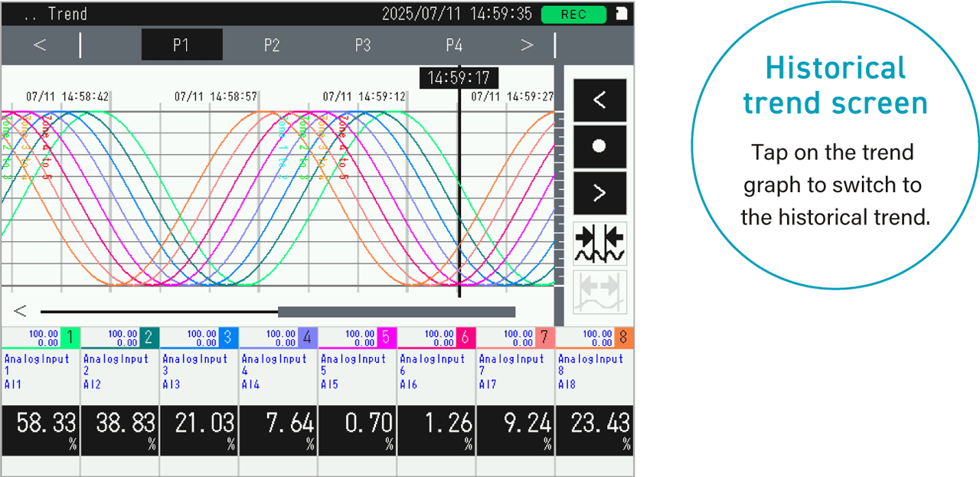
Task: Go to next page group arrow
Action: 527,45
